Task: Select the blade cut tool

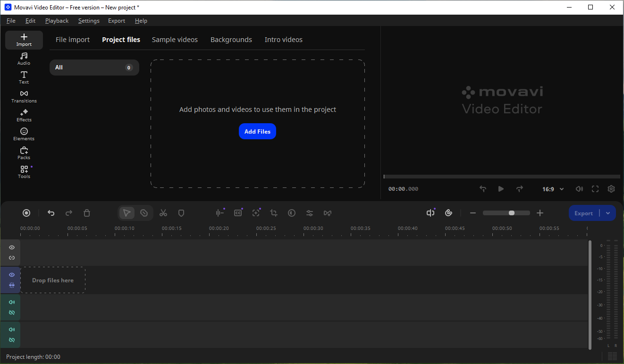Action: pyautogui.click(x=144, y=213)
